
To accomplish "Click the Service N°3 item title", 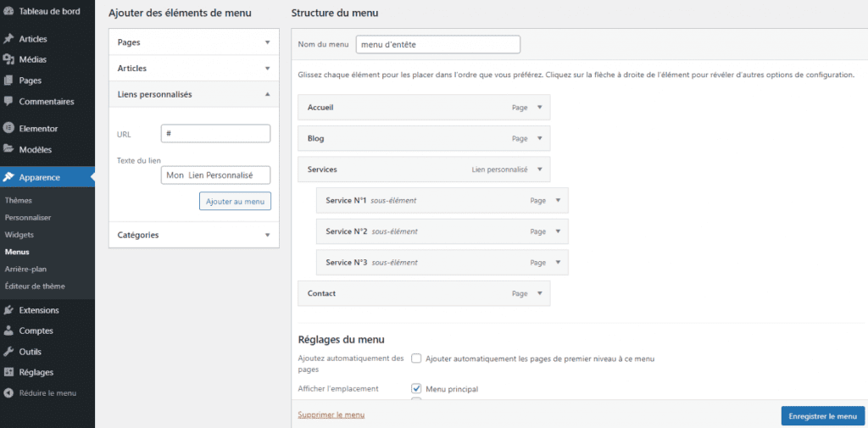I will pos(347,263).
